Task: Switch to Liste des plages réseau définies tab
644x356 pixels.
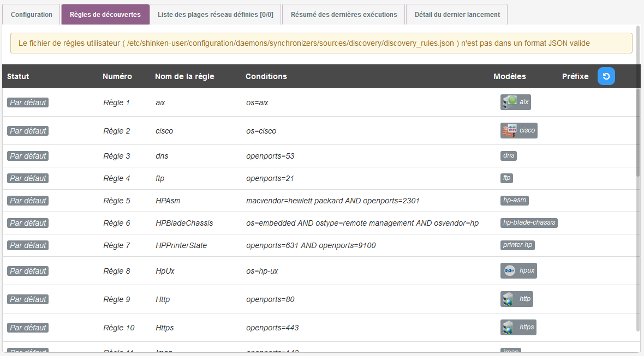Action: tap(216, 15)
